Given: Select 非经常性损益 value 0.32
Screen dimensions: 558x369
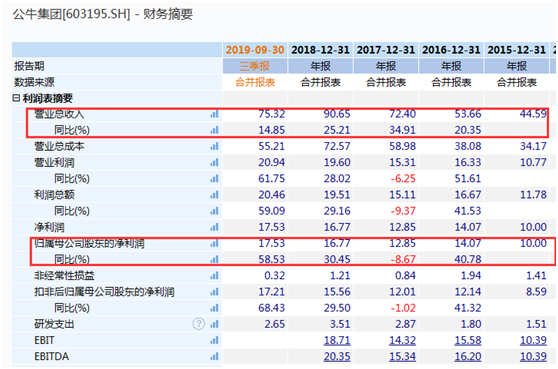Looking at the screenshot, I should tap(274, 276).
